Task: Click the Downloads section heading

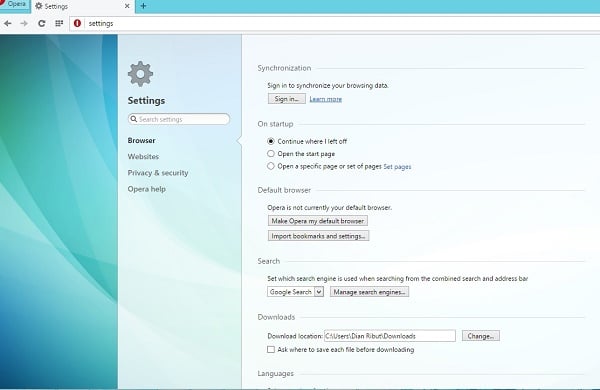Action: pyautogui.click(x=276, y=317)
